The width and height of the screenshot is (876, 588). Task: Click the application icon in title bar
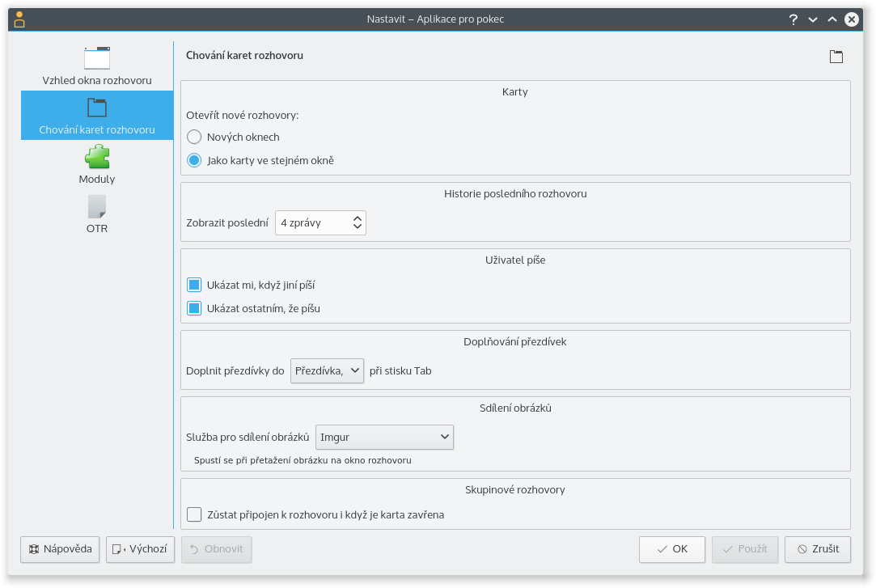click(19, 19)
